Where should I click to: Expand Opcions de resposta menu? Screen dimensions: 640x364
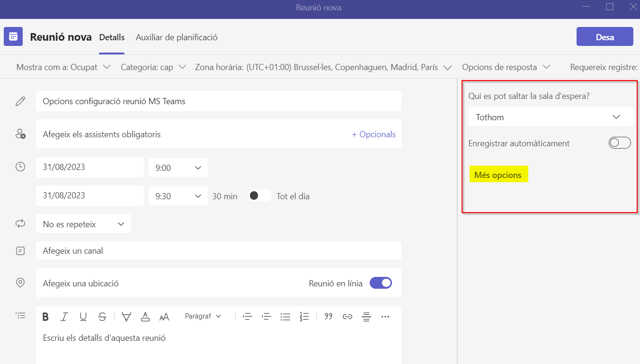pos(506,67)
